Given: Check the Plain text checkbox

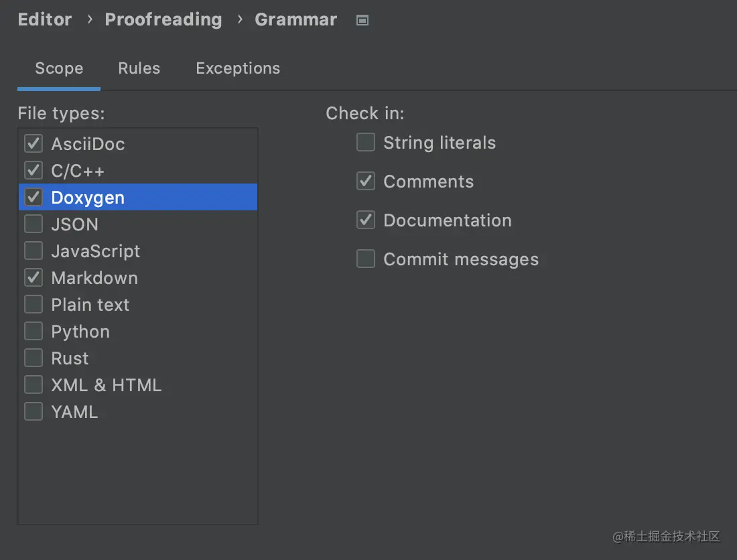Looking at the screenshot, I should click(33, 304).
